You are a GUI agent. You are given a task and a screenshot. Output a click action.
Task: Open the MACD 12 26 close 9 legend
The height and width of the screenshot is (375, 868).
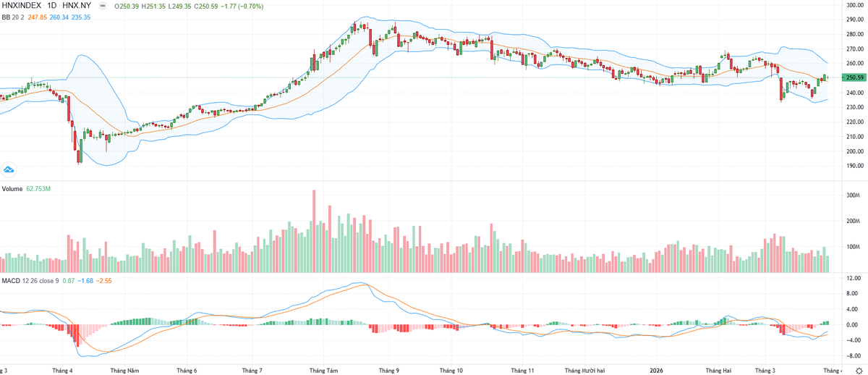click(30, 280)
